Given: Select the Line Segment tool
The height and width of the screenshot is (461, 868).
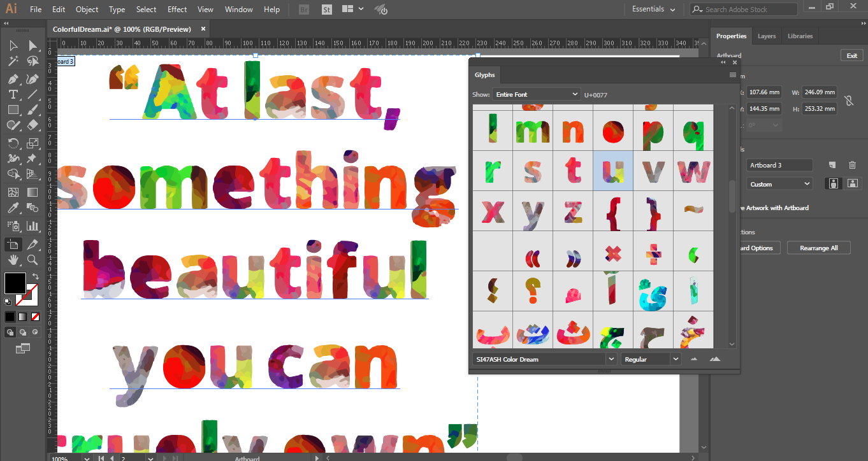Looking at the screenshot, I should tap(33, 94).
